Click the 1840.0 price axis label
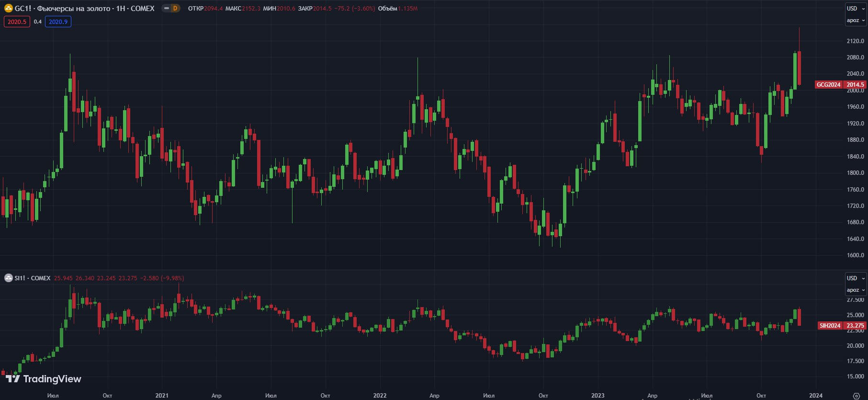 [855, 156]
